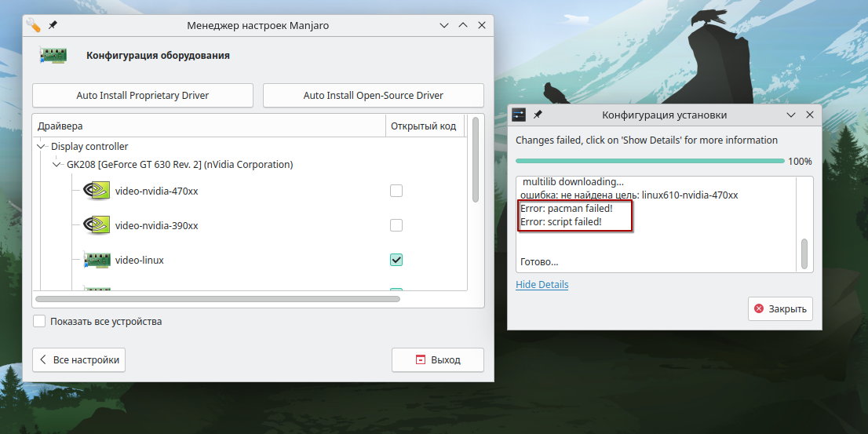
Task: Click the Драйвера column header
Action: [x=210, y=126]
